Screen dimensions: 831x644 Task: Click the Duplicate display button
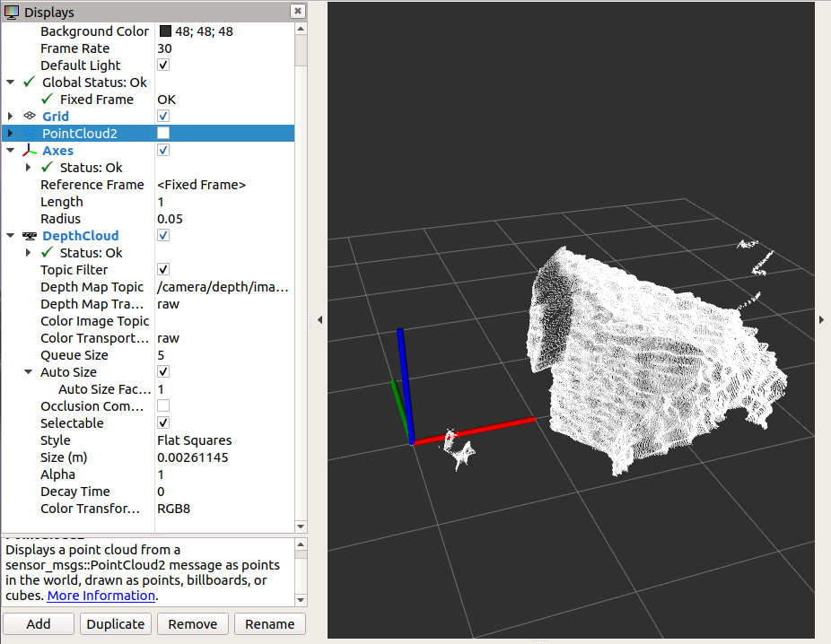pyautogui.click(x=116, y=624)
